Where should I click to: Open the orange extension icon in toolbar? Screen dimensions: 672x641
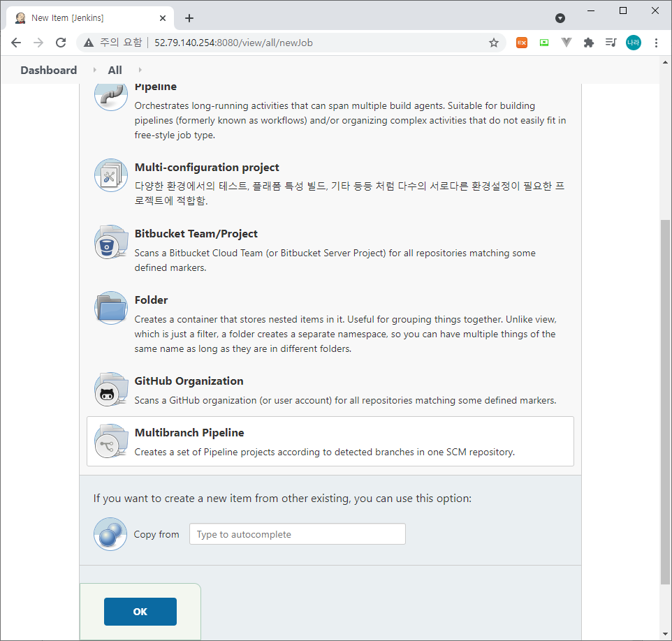[x=522, y=43]
